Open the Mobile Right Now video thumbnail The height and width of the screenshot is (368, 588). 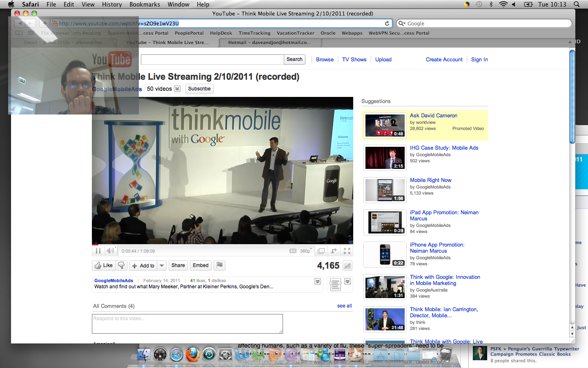tap(385, 190)
